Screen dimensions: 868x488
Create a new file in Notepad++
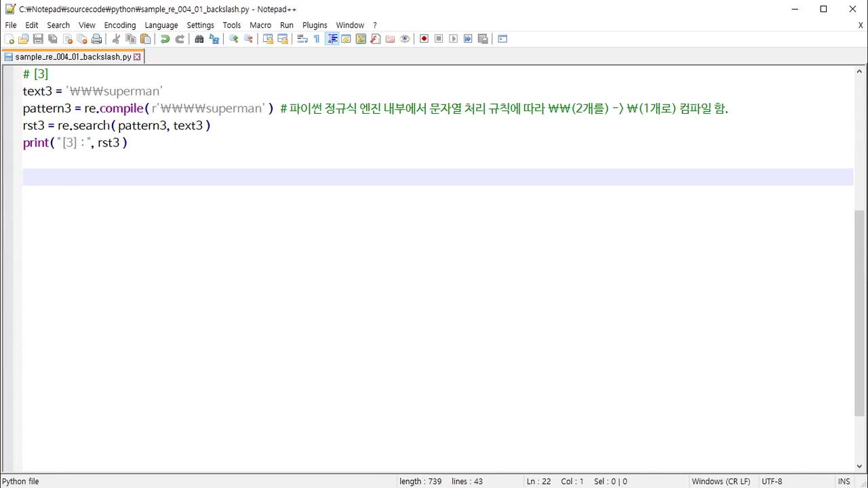pyautogui.click(x=10, y=39)
